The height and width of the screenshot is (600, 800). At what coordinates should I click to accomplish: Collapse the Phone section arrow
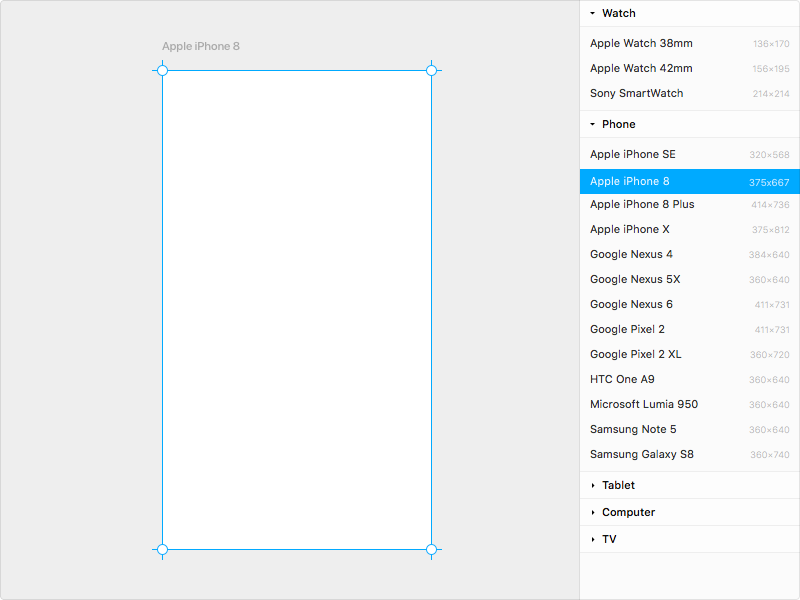592,124
